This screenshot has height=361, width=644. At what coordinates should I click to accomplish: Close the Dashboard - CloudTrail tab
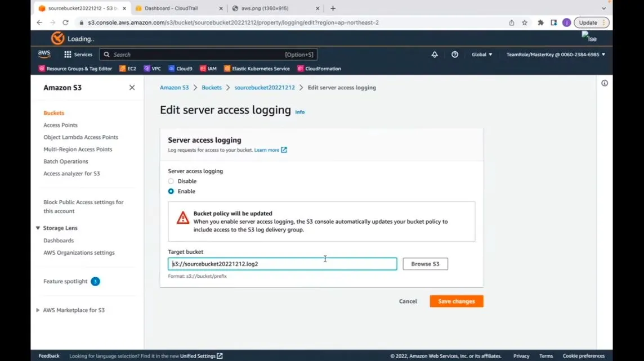pyautogui.click(x=221, y=8)
